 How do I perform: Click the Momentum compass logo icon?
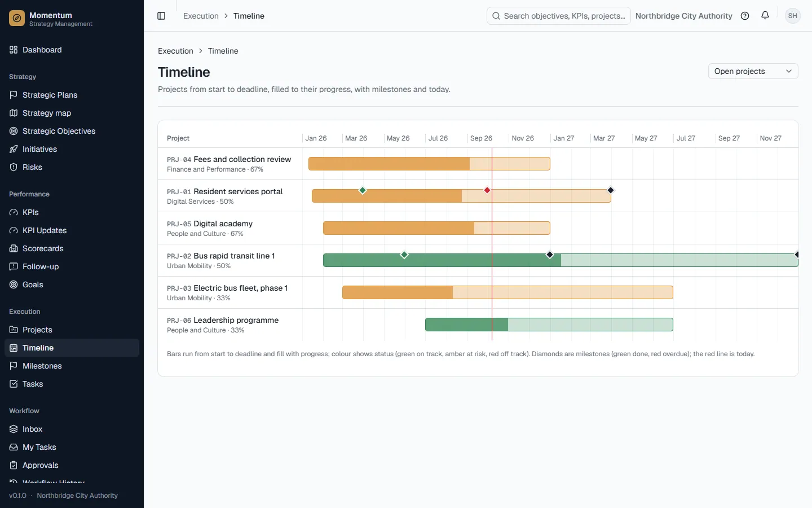[x=17, y=19]
